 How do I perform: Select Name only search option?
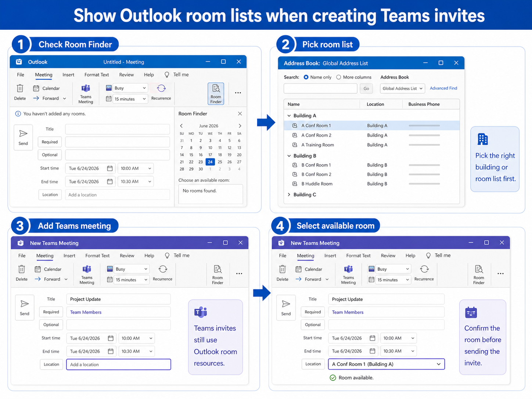click(306, 77)
